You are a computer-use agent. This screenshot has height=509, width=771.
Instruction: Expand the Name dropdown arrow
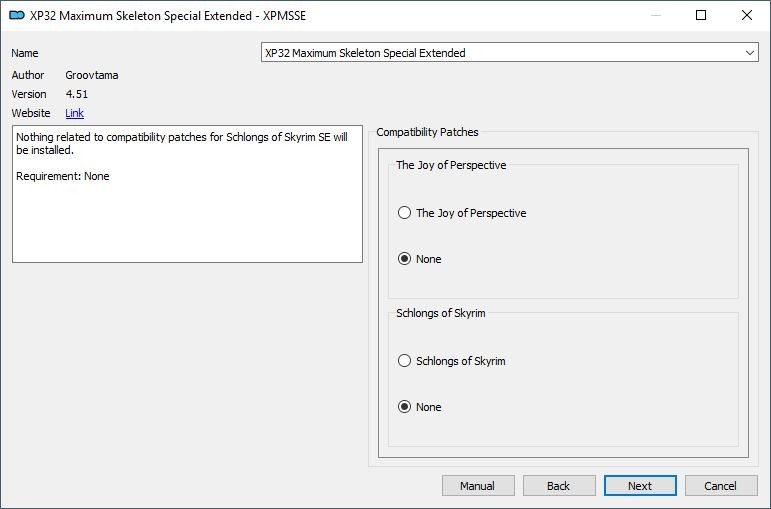coord(749,53)
